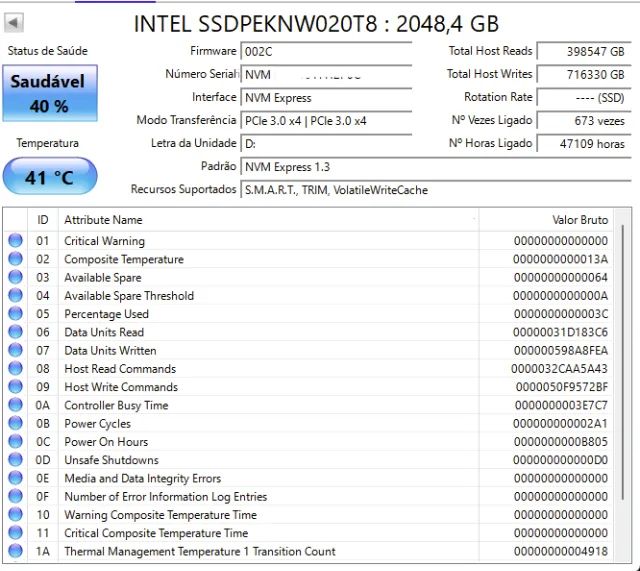Select raw value 000000598A8FEA
The height and width of the screenshot is (571, 640).
560,351
